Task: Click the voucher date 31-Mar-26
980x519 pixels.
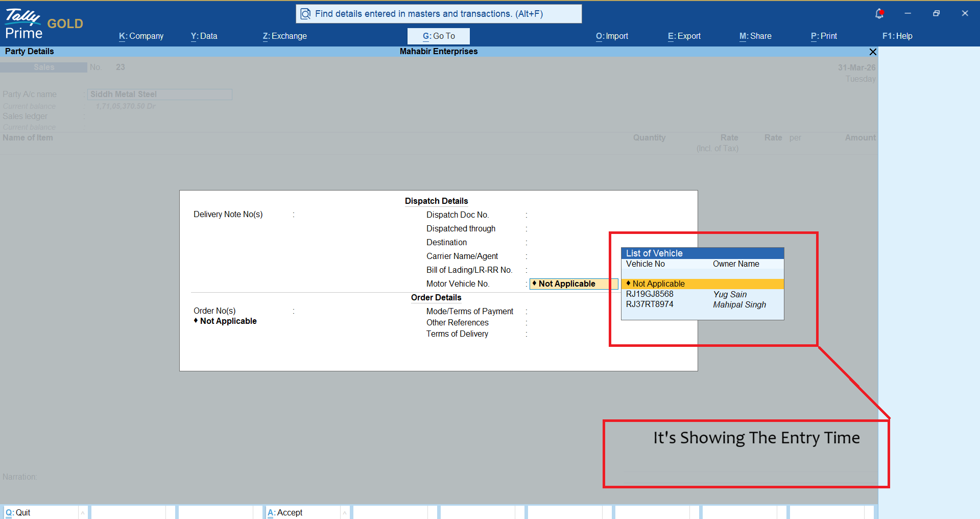Action: click(x=856, y=68)
